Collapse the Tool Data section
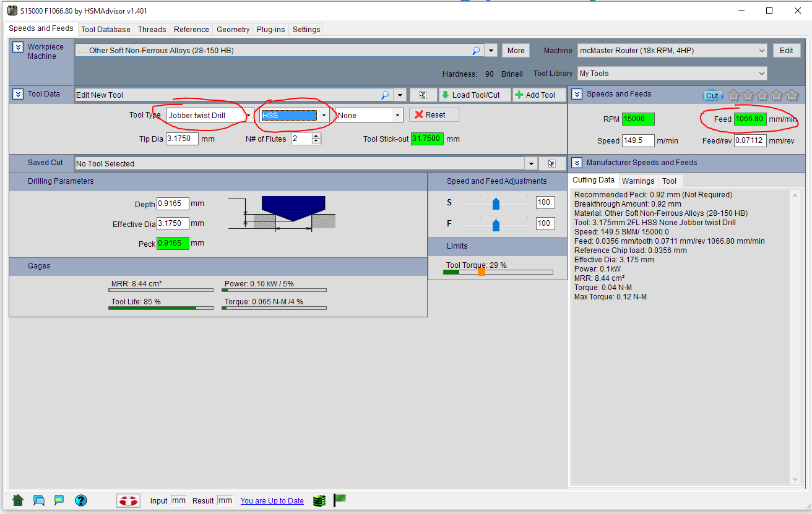 [x=18, y=95]
